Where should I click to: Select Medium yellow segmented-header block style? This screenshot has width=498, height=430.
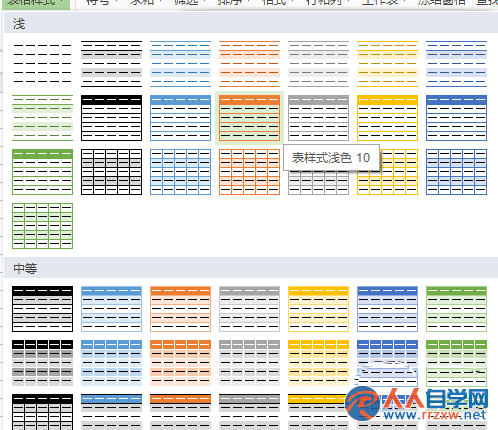(318, 363)
